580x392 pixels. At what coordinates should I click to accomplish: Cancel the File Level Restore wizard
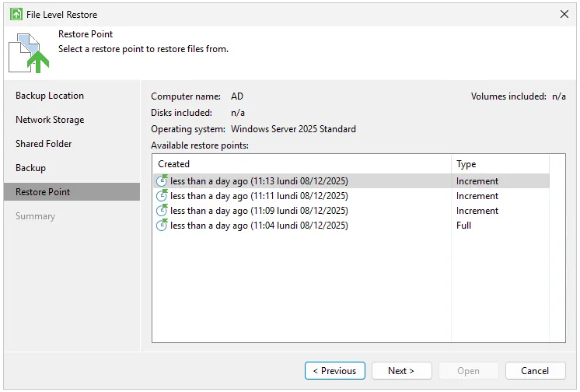[535, 371]
